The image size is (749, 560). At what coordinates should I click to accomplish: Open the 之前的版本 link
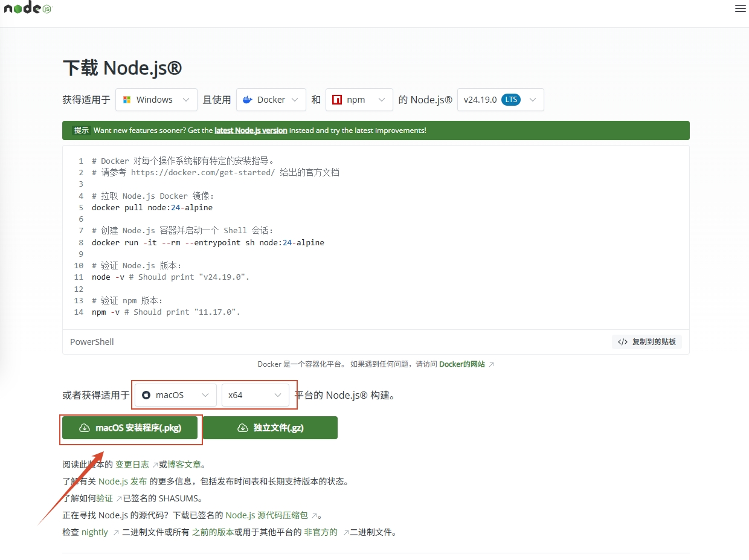click(x=213, y=532)
